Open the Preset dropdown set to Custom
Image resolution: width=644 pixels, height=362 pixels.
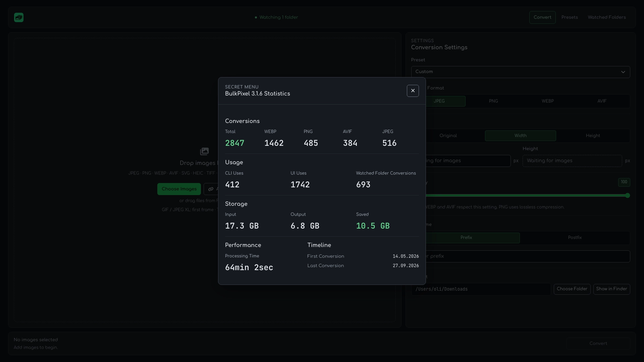[x=520, y=72]
